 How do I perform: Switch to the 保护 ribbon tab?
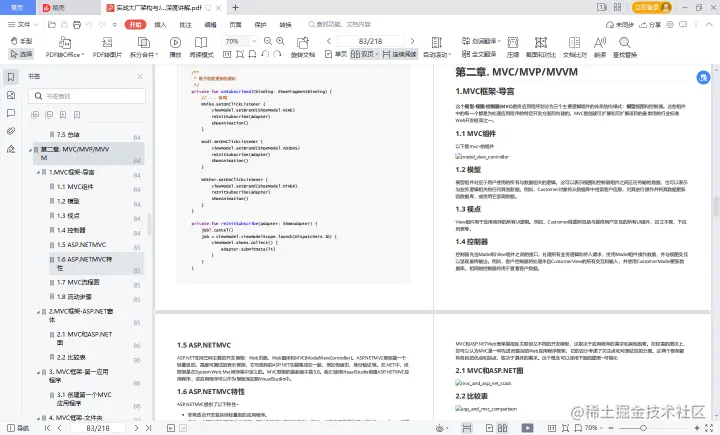click(x=260, y=24)
